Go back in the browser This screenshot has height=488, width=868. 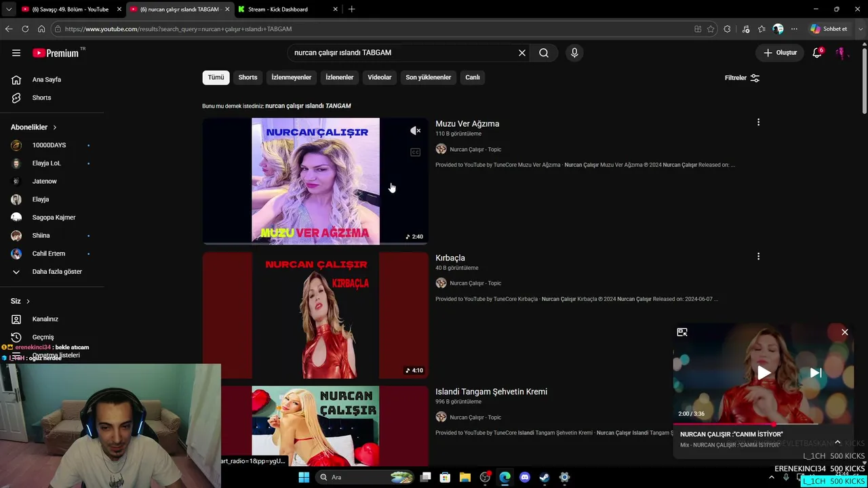click(9, 29)
